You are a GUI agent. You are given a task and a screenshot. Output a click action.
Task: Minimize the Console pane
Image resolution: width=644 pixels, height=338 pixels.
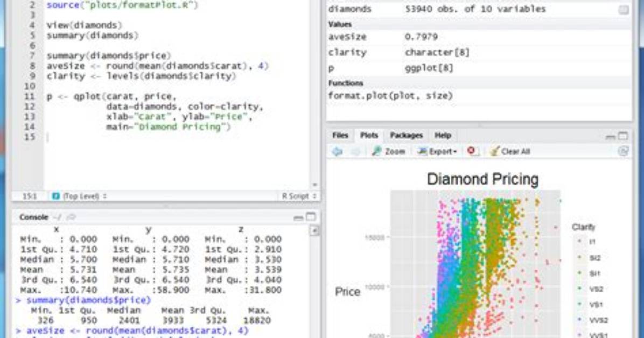299,217
